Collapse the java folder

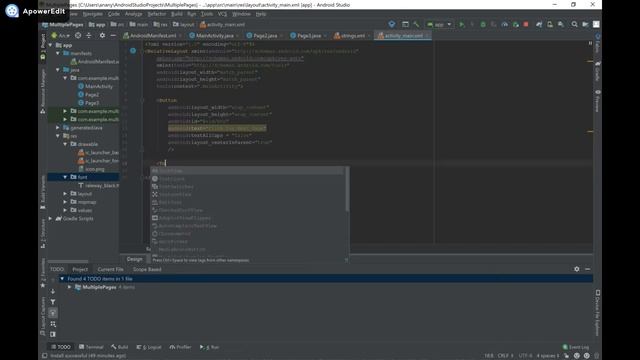[58, 70]
